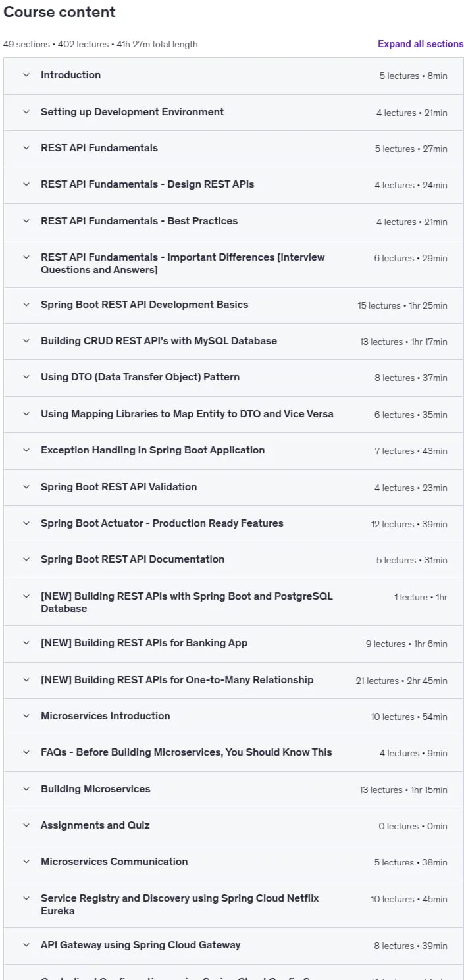This screenshot has height=980, width=464.
Task: Open Building REST APIs for Banking App
Action: [x=234, y=643]
